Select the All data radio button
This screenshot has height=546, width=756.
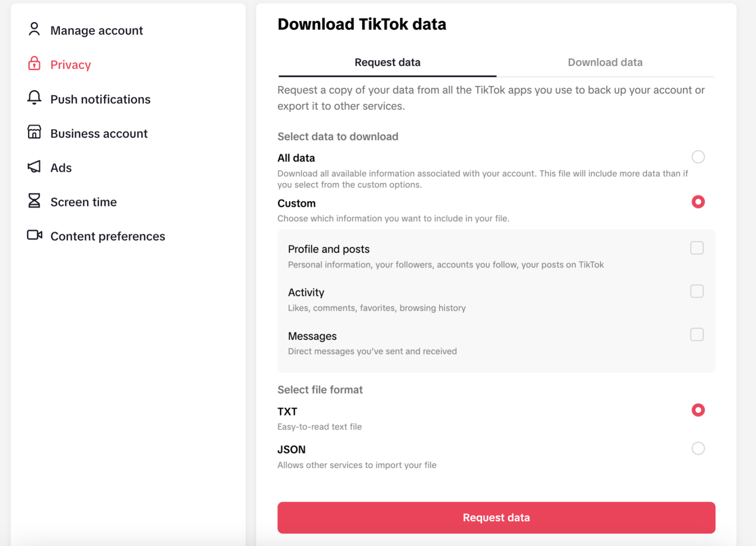point(698,157)
